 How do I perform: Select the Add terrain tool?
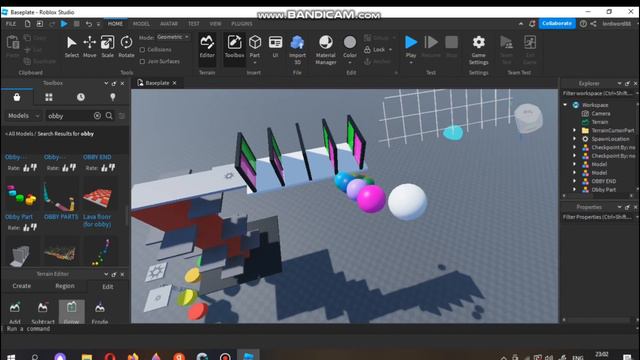pos(15,312)
